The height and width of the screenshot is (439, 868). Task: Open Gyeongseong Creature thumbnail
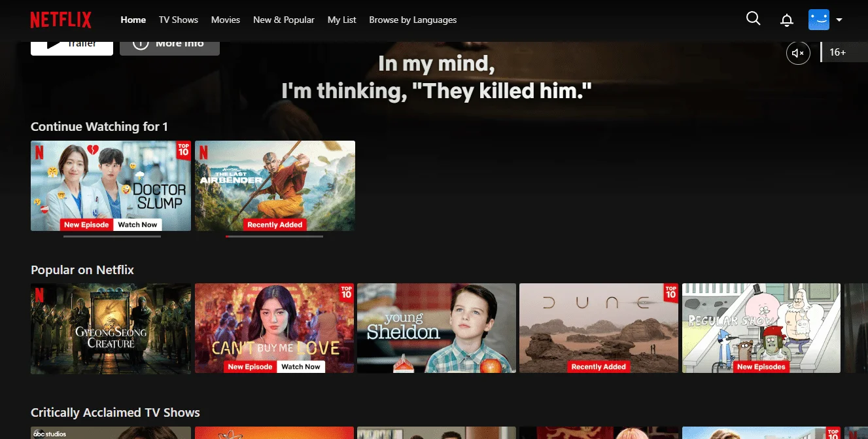click(x=111, y=328)
